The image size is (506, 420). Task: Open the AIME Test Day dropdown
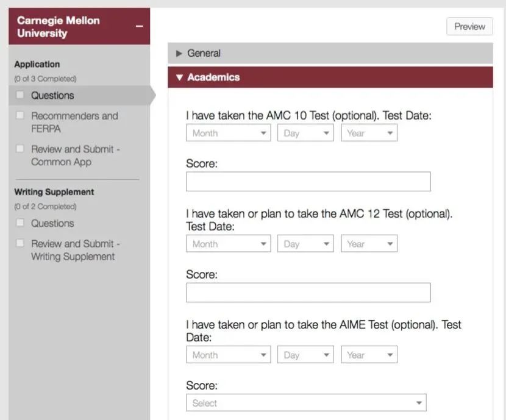305,355
